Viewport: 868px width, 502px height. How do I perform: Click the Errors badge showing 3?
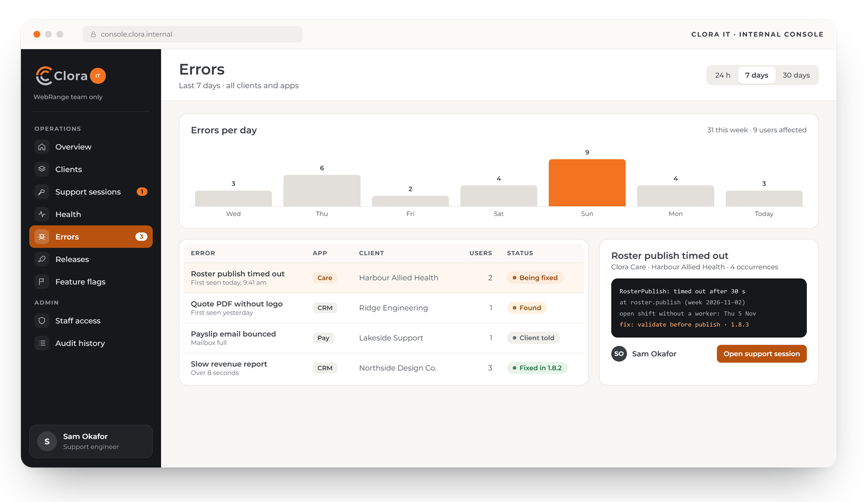tap(141, 237)
